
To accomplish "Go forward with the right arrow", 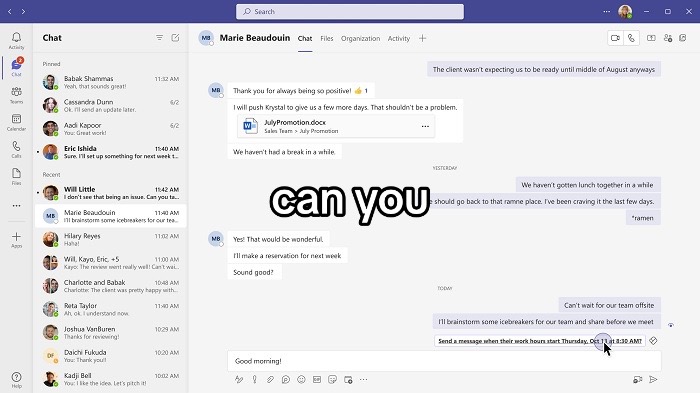I will (x=23, y=12).
